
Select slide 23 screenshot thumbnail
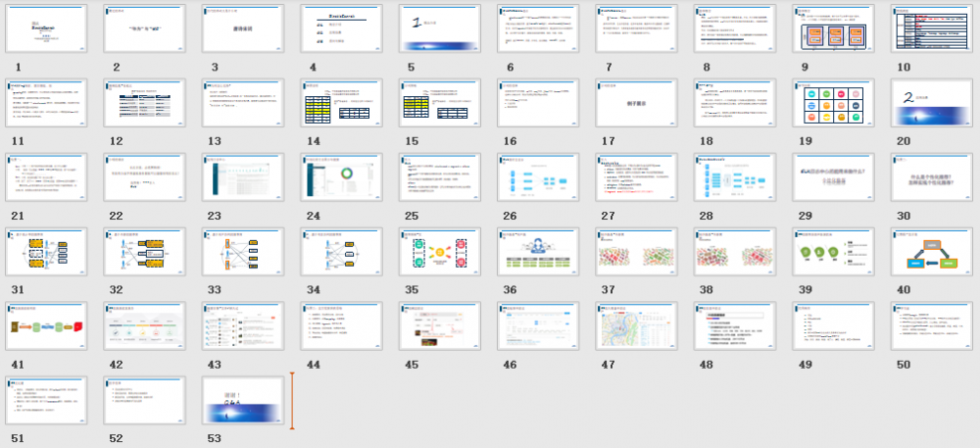pyautogui.click(x=243, y=177)
